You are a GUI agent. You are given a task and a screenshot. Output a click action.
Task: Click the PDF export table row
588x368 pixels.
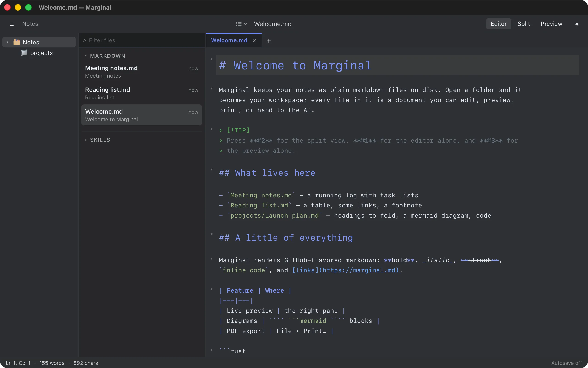coord(276,331)
